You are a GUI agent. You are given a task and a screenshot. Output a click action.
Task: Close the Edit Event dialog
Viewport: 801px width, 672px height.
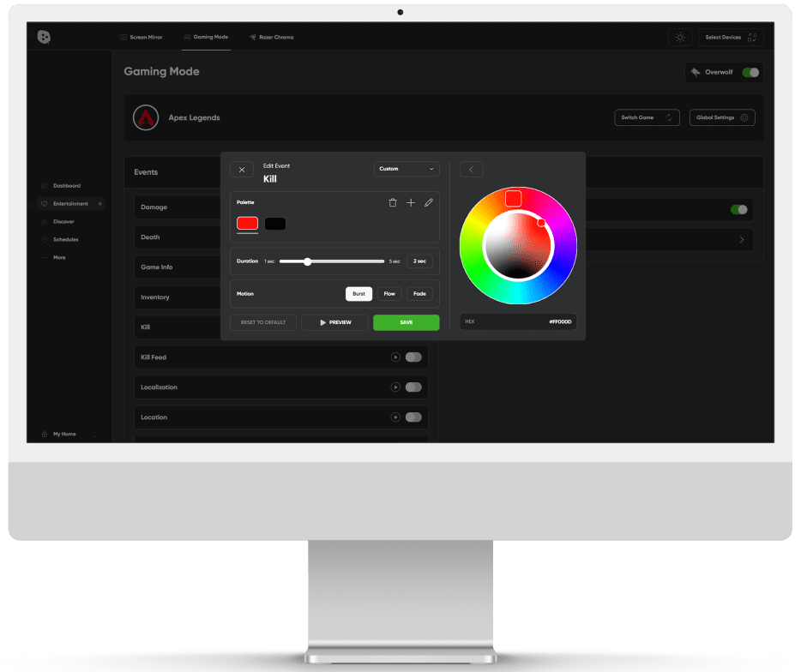click(x=242, y=170)
